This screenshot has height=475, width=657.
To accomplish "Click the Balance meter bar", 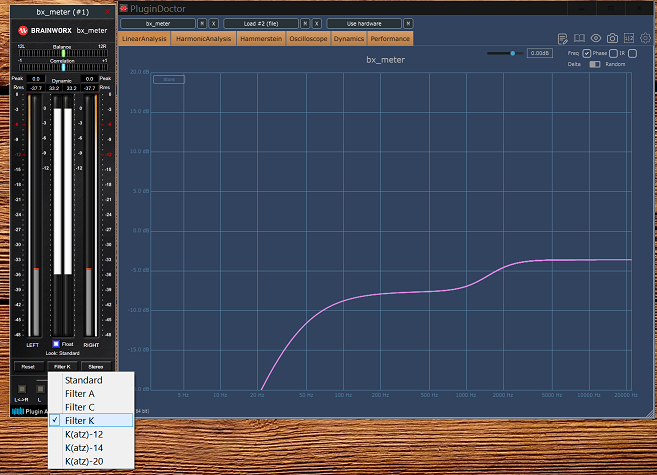I will tap(63, 53).
